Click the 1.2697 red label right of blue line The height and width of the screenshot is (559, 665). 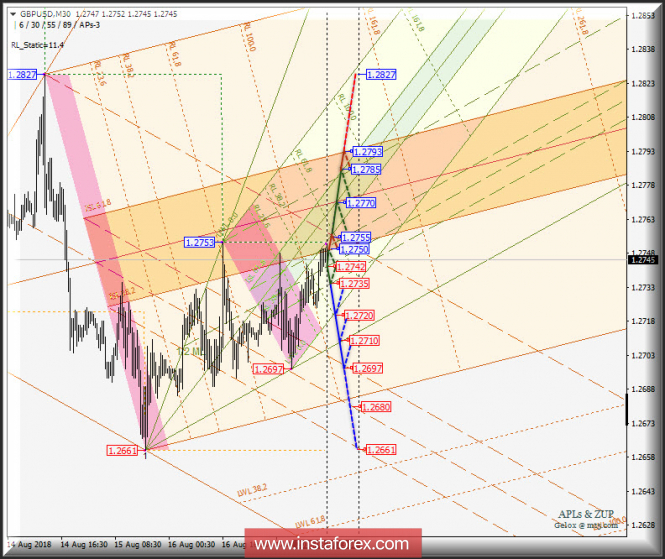coord(368,369)
